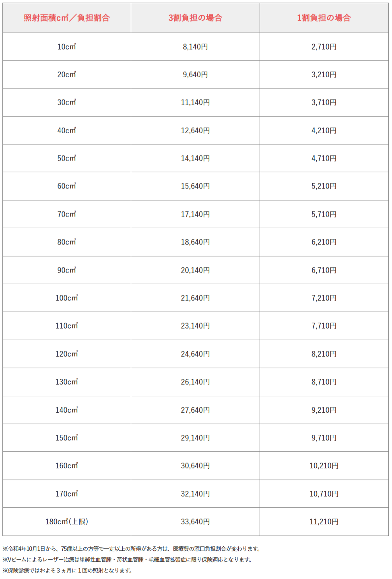
Task: Click the 8,140円 price cell
Action: point(195,47)
